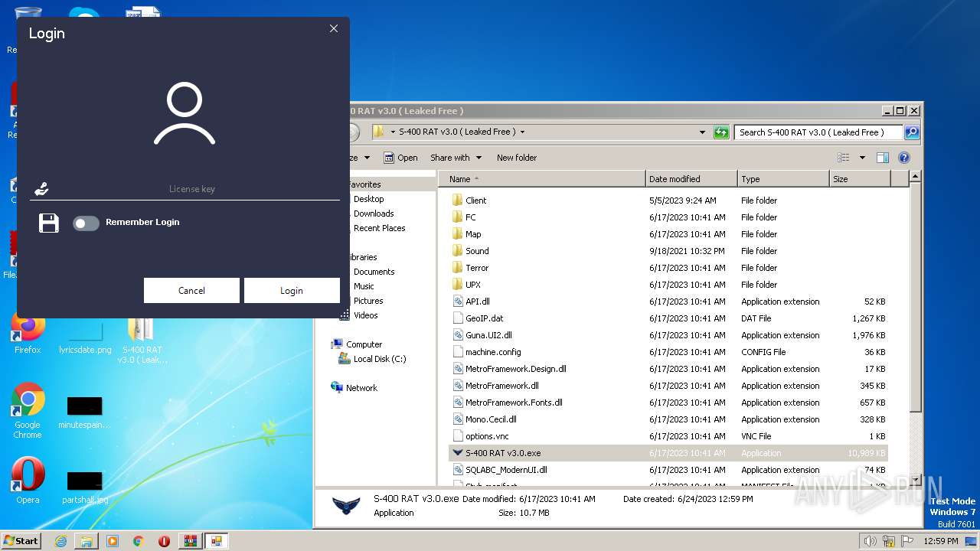The width and height of the screenshot is (980, 551).
Task: Select the Guna.UI2.dll file
Action: click(488, 335)
